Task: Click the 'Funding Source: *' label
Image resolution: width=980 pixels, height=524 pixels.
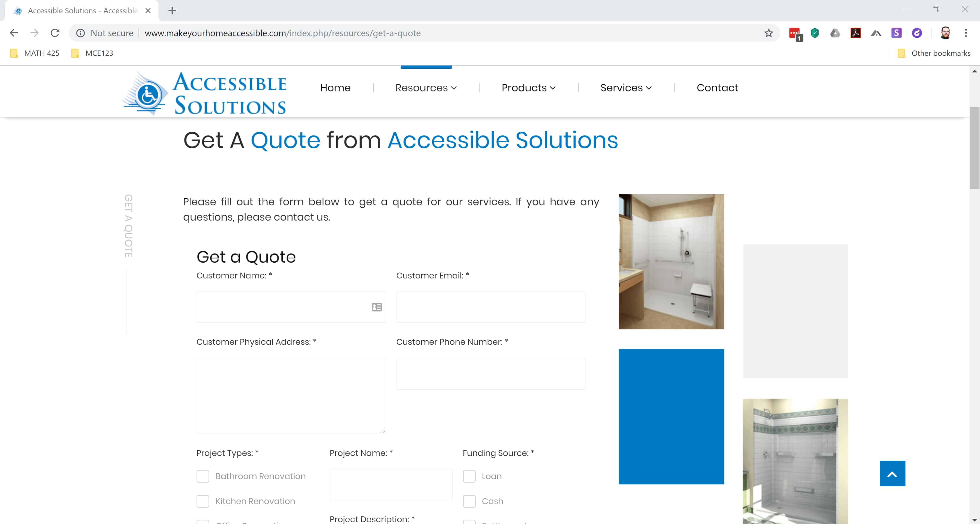Action: click(x=498, y=453)
